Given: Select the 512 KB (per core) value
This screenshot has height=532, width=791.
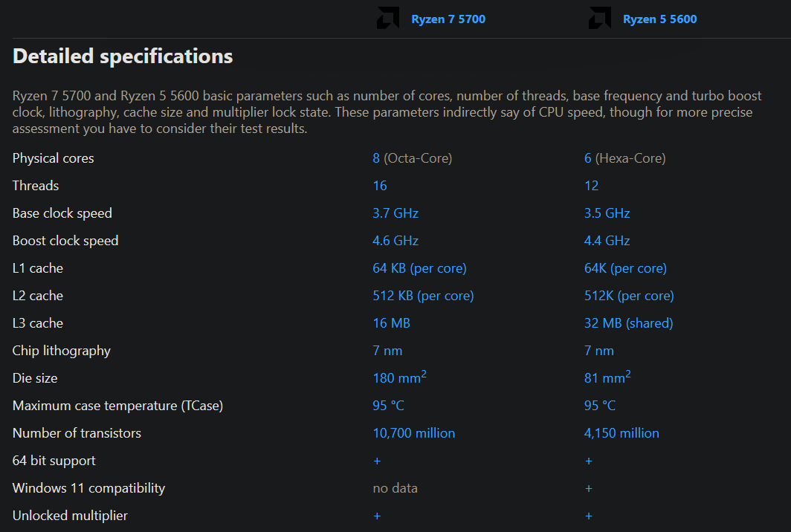Looking at the screenshot, I should pos(423,296).
